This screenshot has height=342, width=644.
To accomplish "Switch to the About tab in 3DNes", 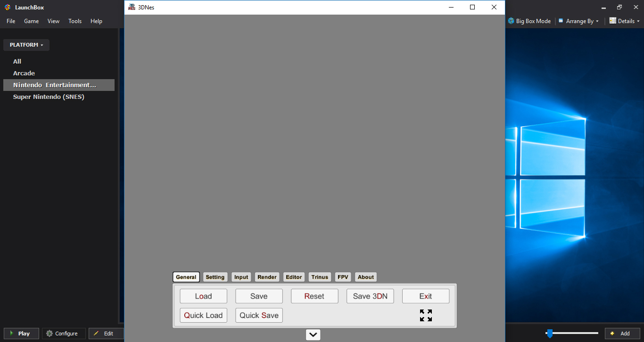I will click(366, 277).
